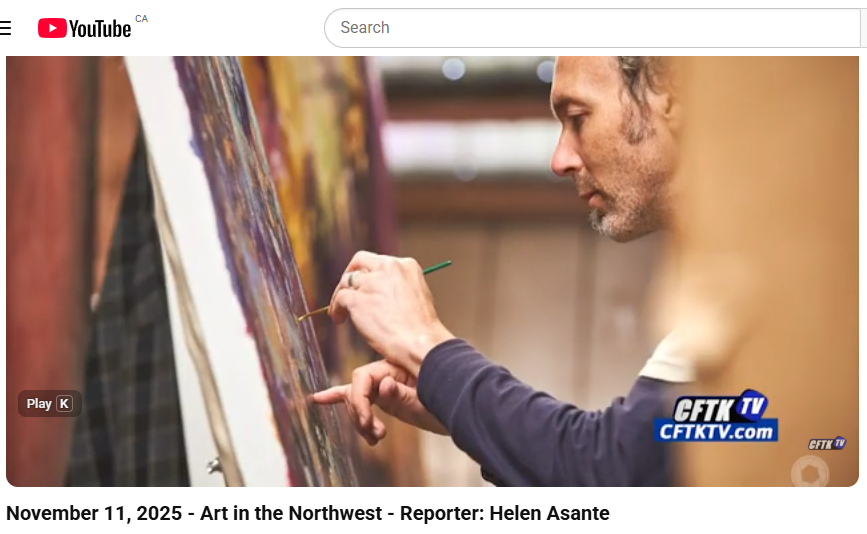867x534 pixels.
Task: Click the K shortcut key badge
Action: (64, 404)
